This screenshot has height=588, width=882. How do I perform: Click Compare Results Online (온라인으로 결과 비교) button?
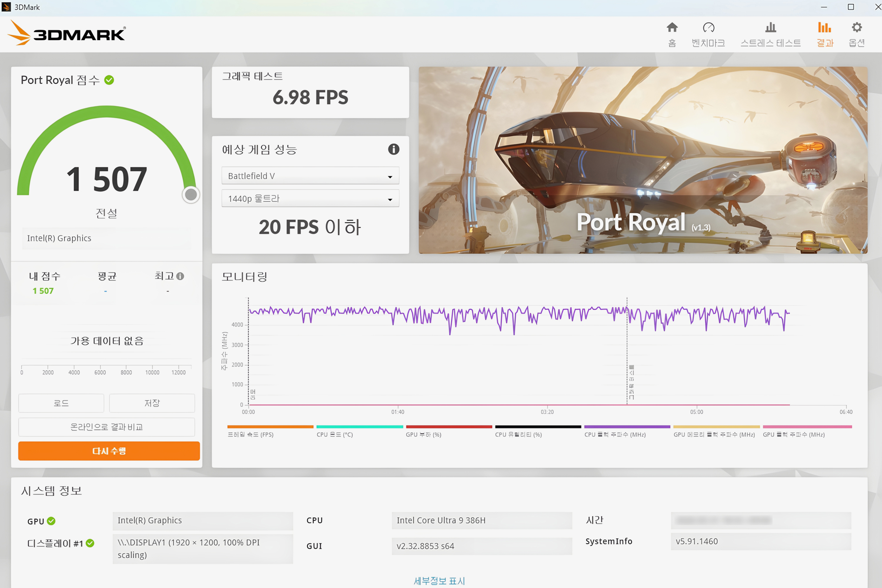[106, 427]
